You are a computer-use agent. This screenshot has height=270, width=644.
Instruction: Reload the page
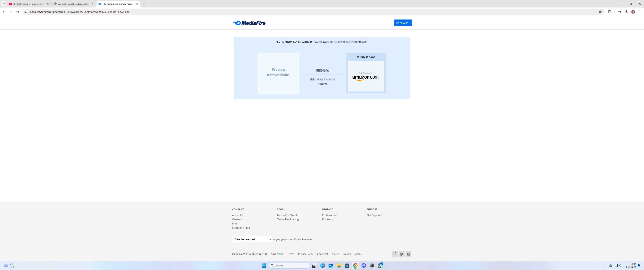coord(17,12)
